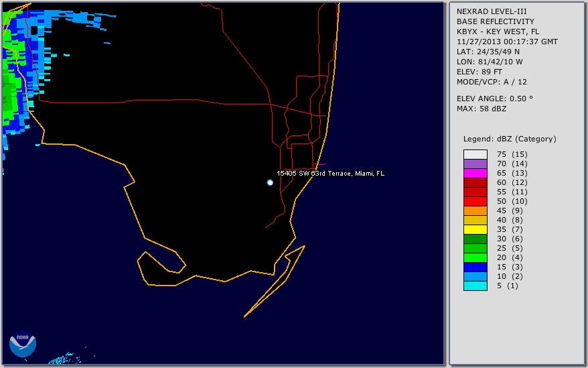This screenshot has height=368, width=588.
Task: Click the BASE REFLECTIVITY label
Action: [x=496, y=21]
